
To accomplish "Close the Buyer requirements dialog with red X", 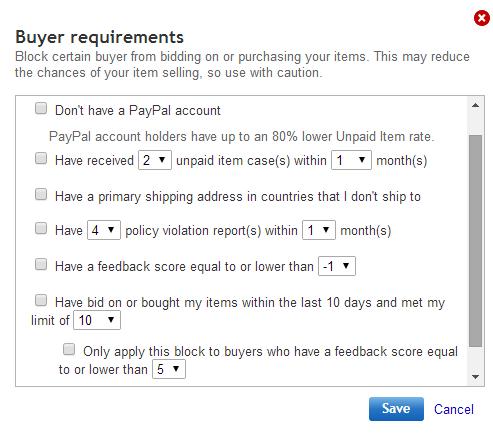I will [482, 18].
